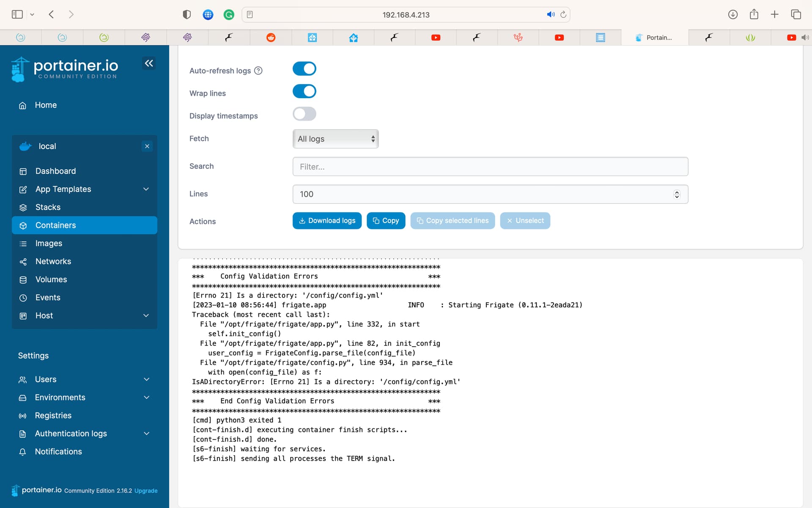Turn off Wrap lines
The image size is (812, 508).
[304, 91]
